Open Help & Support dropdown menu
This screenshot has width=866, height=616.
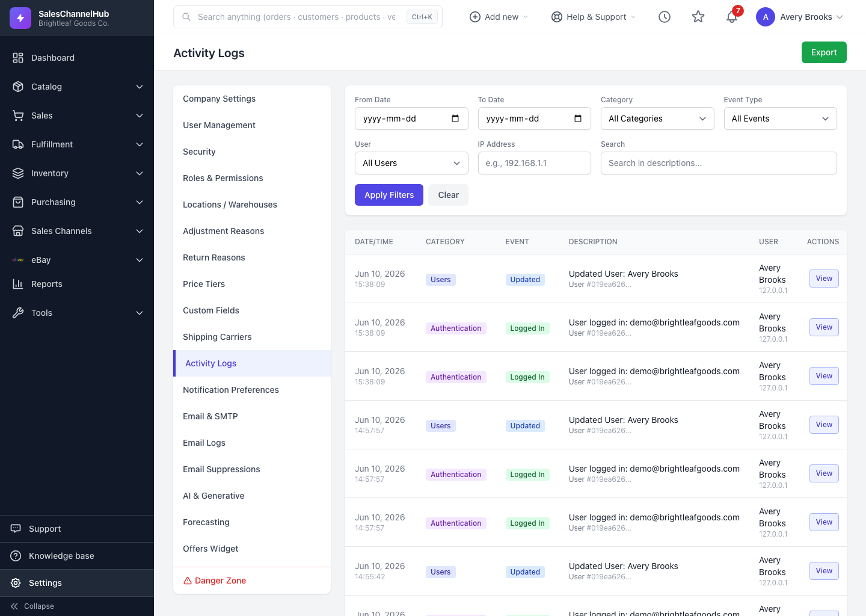click(x=594, y=17)
